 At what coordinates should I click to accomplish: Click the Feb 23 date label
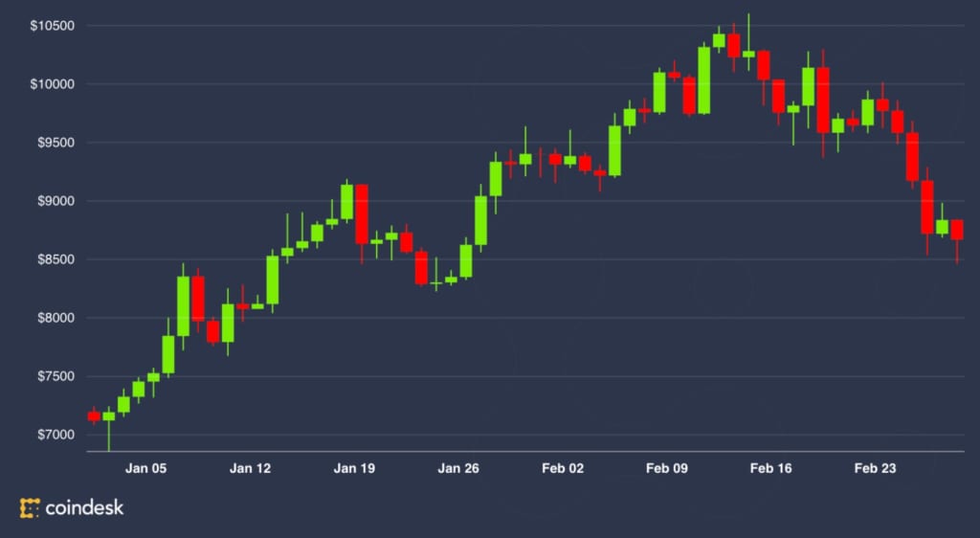(x=875, y=468)
